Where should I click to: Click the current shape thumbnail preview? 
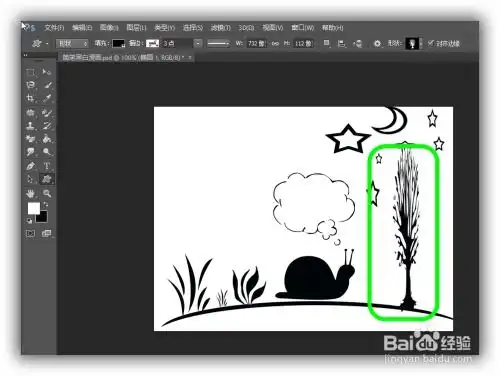(412, 43)
